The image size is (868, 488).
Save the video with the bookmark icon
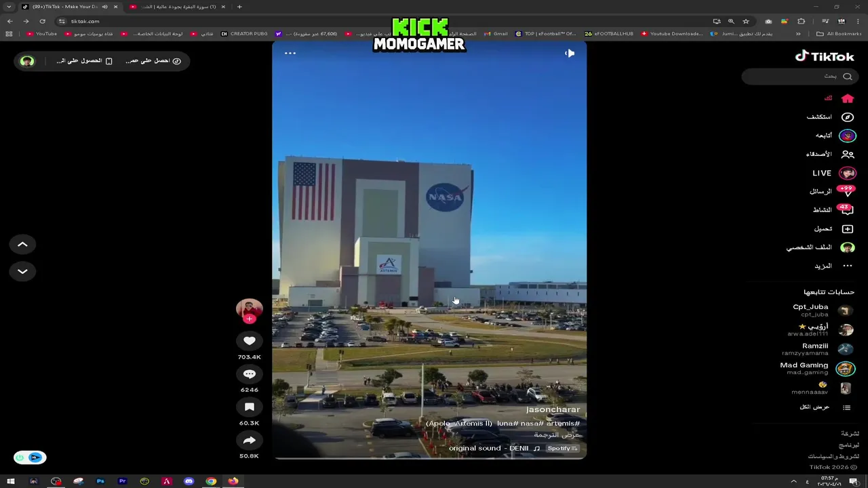[x=249, y=407]
